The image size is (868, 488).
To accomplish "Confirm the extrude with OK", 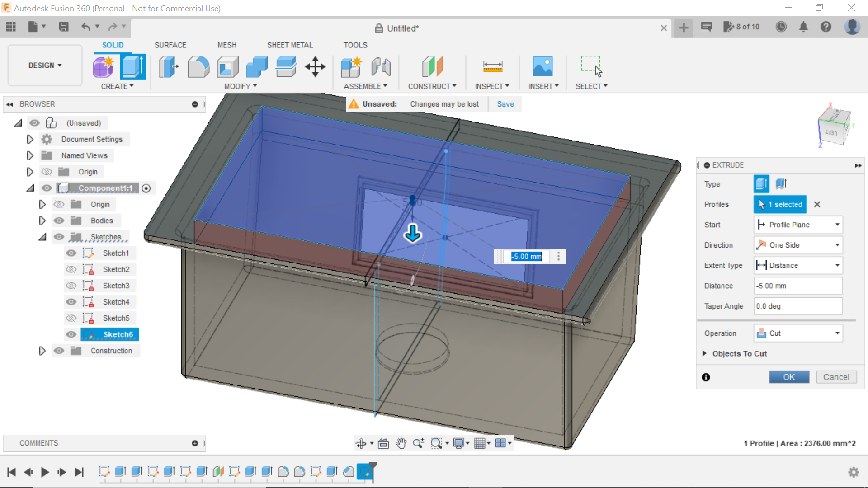I will tap(789, 377).
